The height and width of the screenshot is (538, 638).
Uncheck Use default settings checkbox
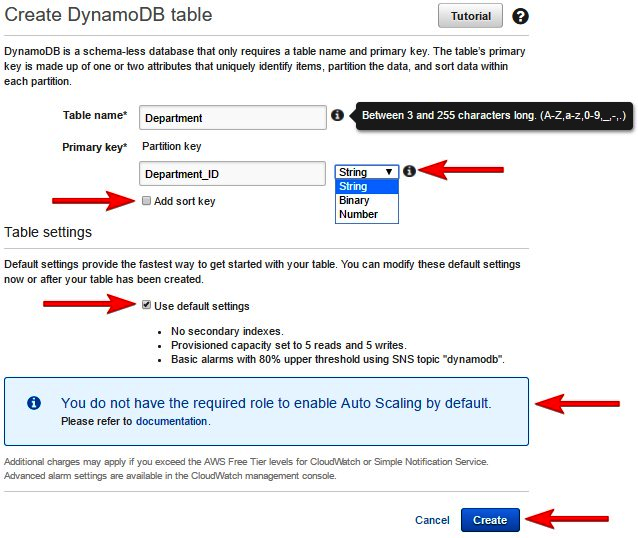(146, 305)
